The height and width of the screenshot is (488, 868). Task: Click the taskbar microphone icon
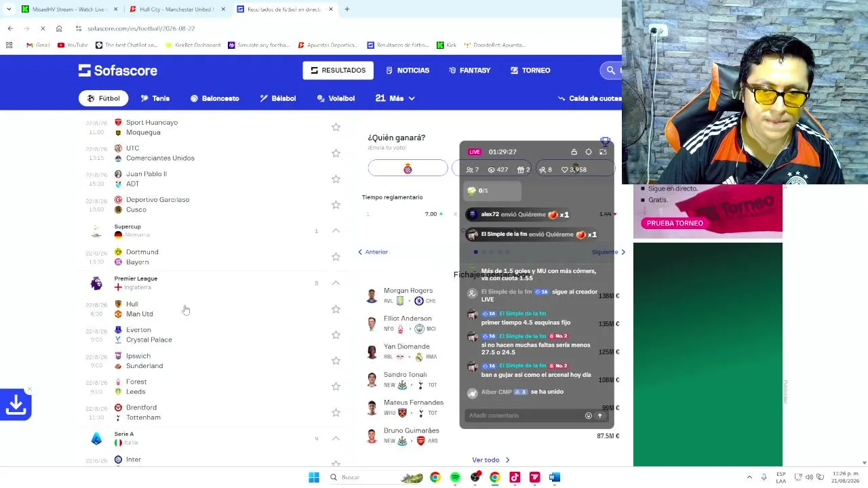[764, 477]
